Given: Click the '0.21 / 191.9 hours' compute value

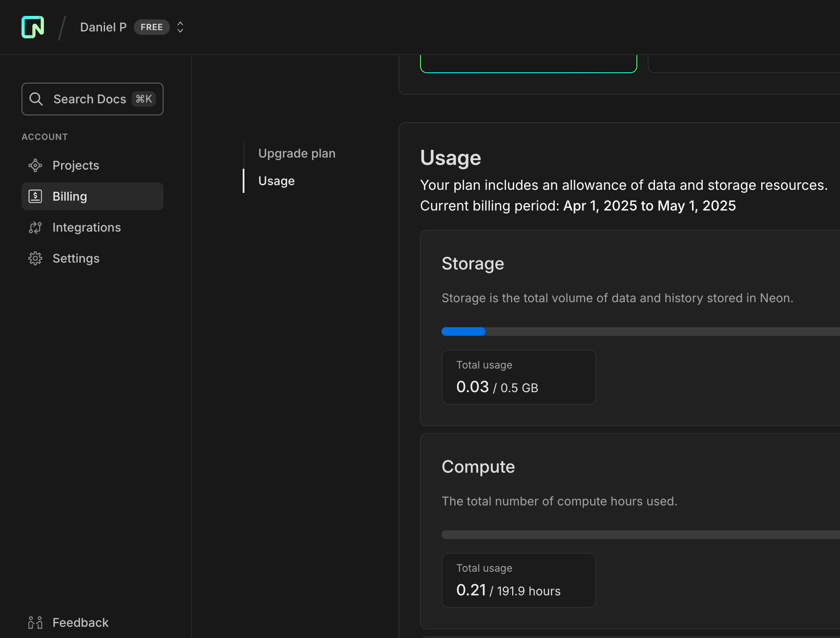Looking at the screenshot, I should coord(508,590).
